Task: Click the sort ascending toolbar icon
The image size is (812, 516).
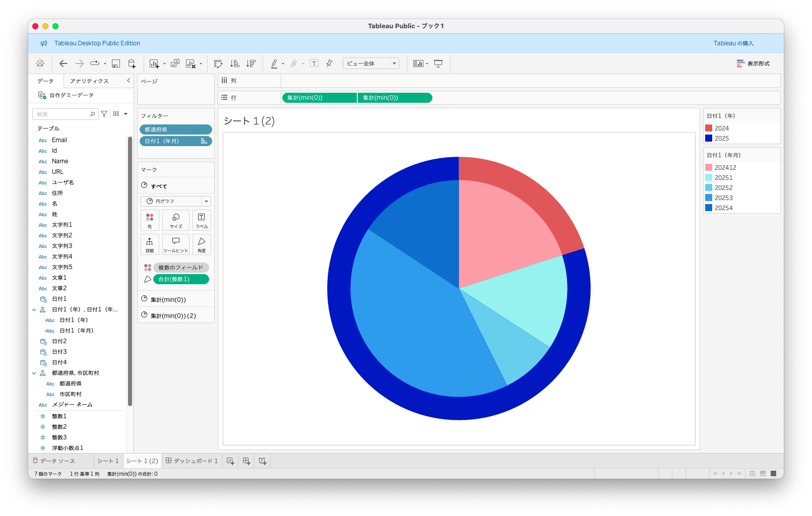Action: point(234,63)
